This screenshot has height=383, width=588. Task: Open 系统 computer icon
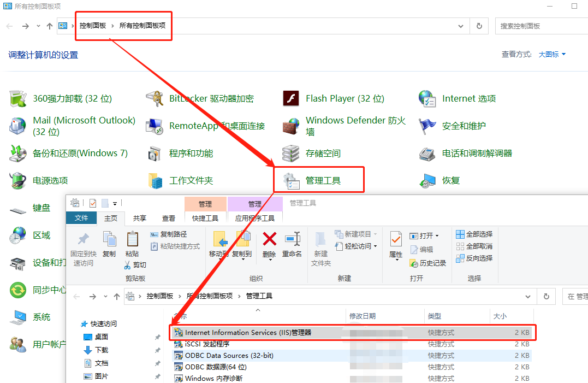pyautogui.click(x=17, y=317)
